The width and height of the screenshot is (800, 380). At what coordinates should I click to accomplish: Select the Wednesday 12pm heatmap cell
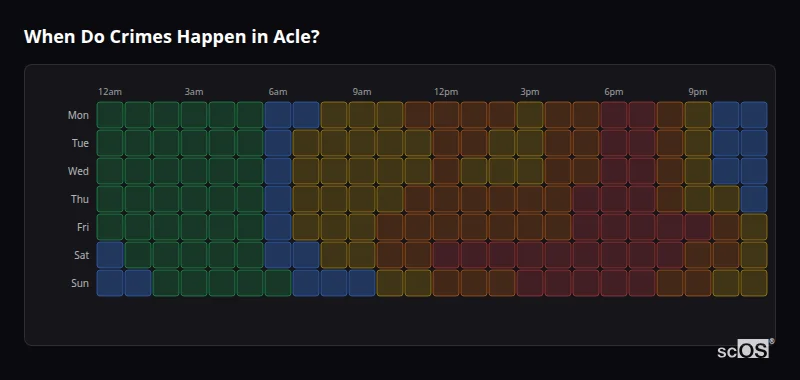(446, 171)
